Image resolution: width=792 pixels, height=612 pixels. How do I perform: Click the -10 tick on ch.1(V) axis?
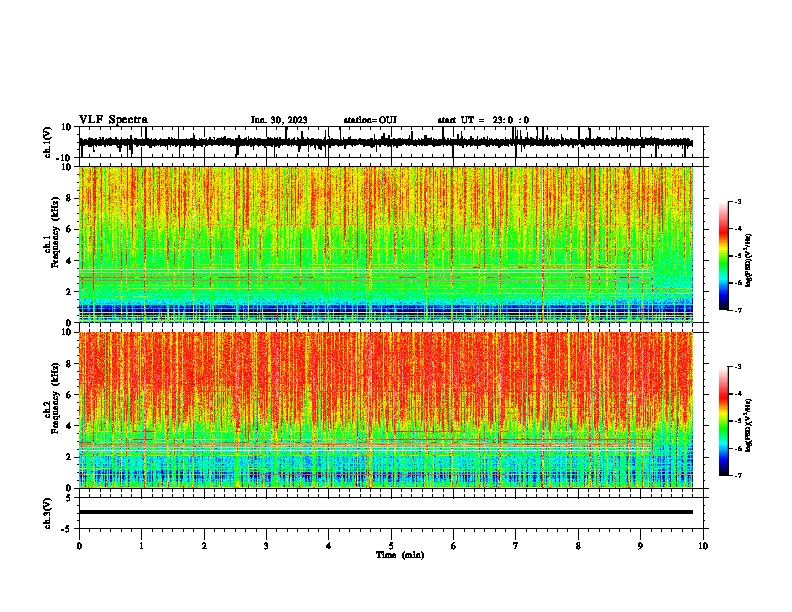click(65, 158)
